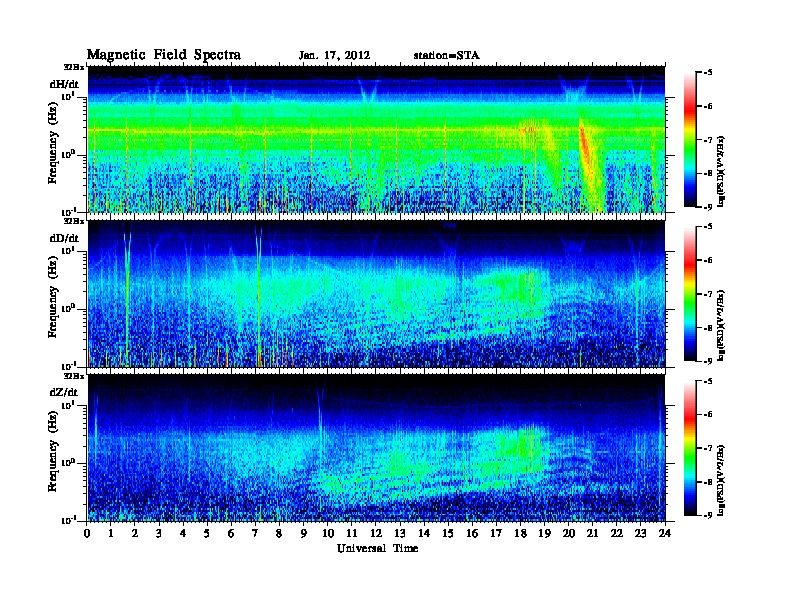Click hour tick label "20" on time axis
792x612 pixels.
coord(568,533)
